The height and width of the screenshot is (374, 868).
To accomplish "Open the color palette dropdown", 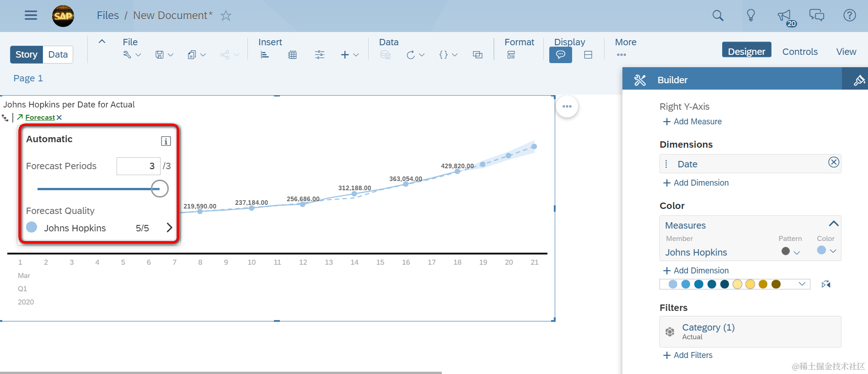I will [x=802, y=284].
